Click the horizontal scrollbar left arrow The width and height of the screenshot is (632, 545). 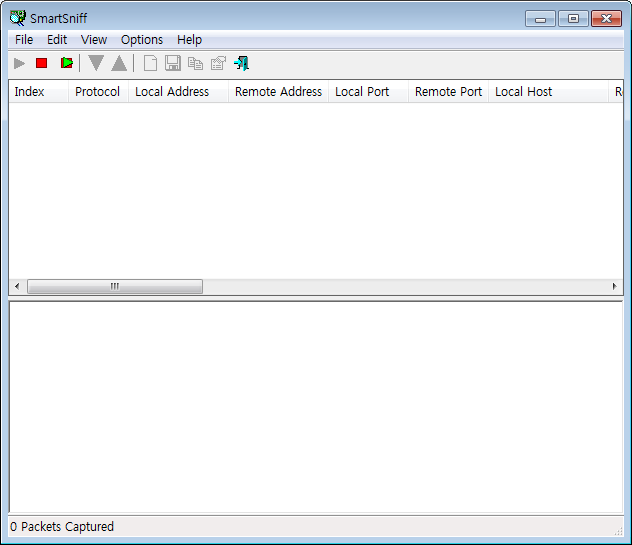click(x=17, y=287)
